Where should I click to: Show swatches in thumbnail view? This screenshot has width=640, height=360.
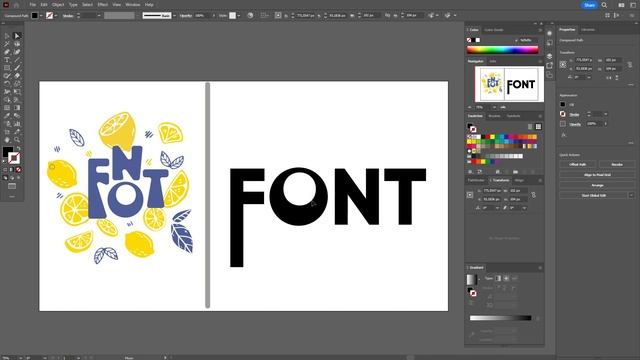pos(538,127)
